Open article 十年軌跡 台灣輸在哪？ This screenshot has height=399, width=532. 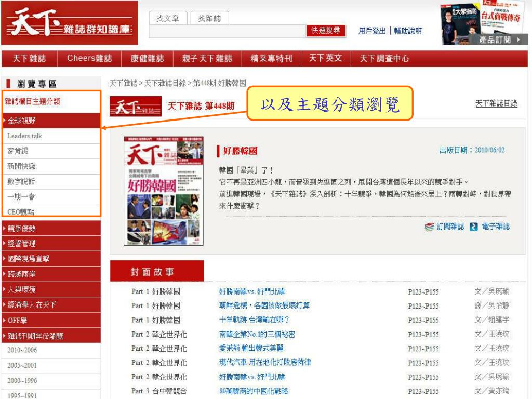coord(254,320)
